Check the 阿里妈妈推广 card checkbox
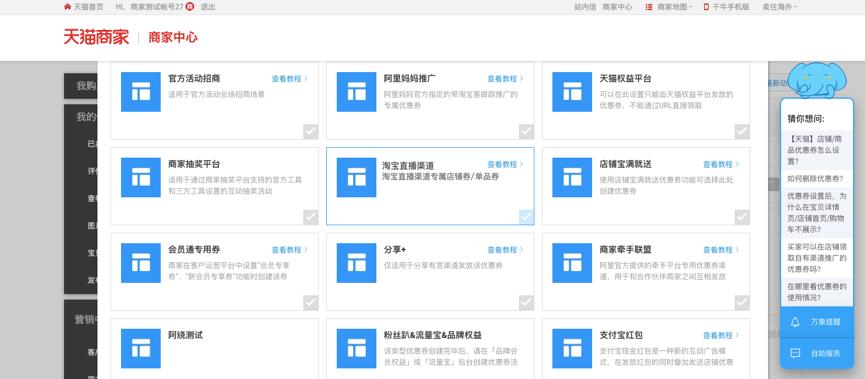Image resolution: width=865 pixels, height=379 pixels. click(526, 131)
